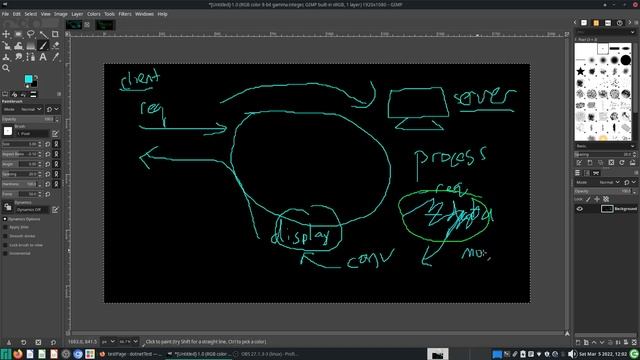The image size is (640, 360).
Task: Edit the Dynamics Off dynamics icon
Action: [x=55, y=210]
